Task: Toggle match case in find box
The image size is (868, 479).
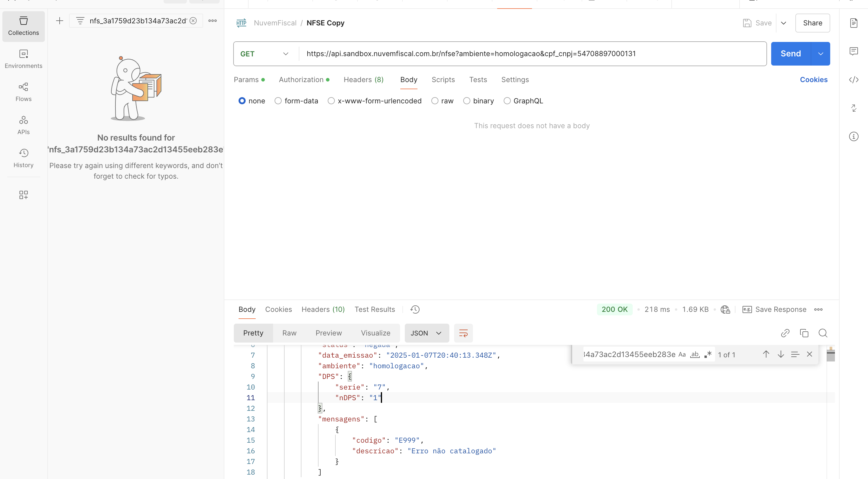Action: click(x=682, y=355)
